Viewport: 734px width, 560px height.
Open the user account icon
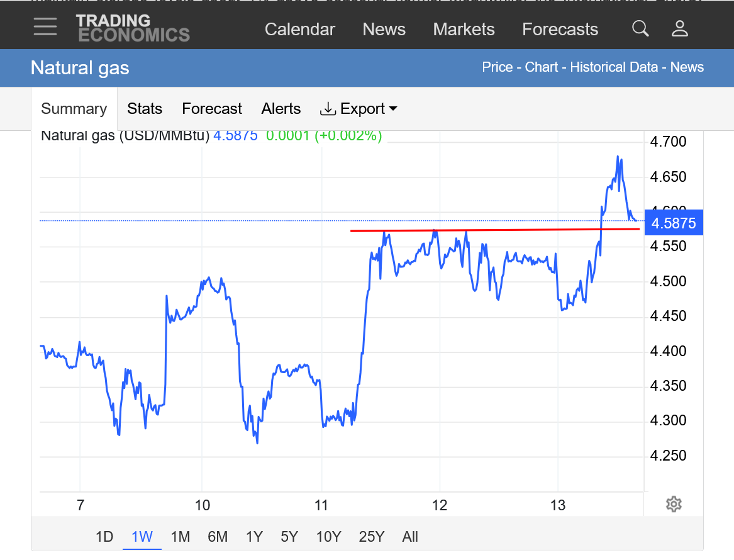click(680, 28)
